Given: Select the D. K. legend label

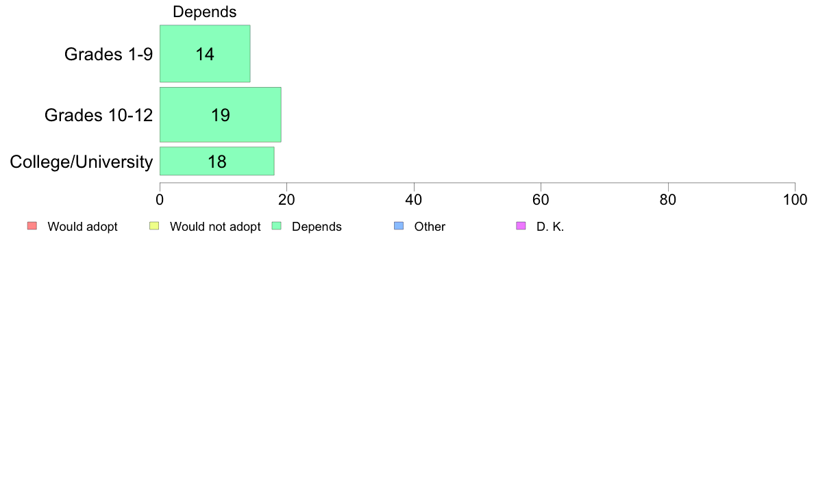Looking at the screenshot, I should pyautogui.click(x=550, y=227).
